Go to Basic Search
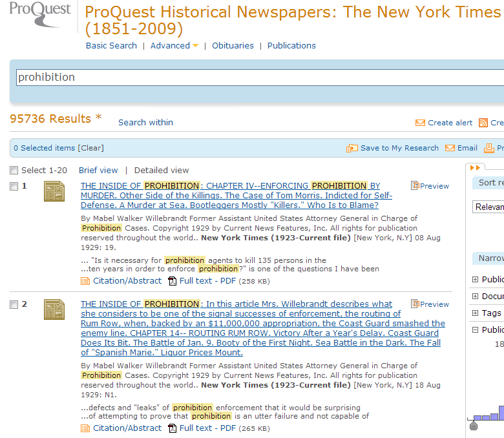 (111, 46)
